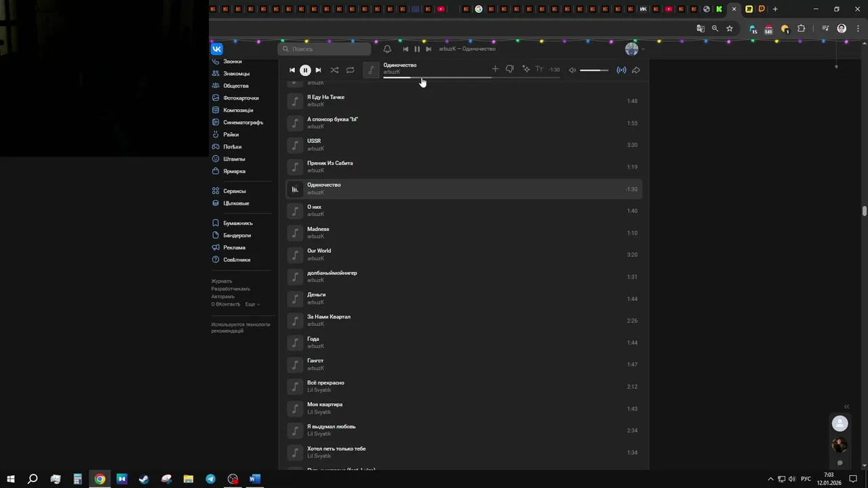868x488 pixels.
Task: Skip to previous track in main player
Action: pyautogui.click(x=292, y=70)
